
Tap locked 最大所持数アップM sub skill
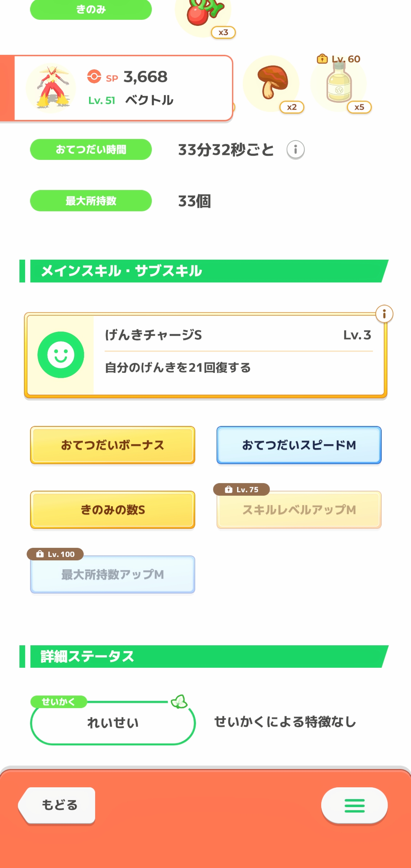[x=113, y=574]
